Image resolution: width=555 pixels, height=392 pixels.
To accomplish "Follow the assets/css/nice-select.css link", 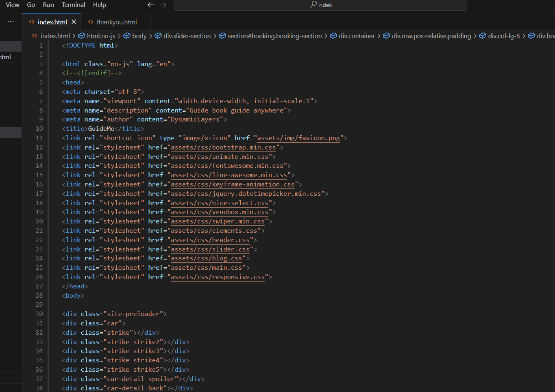I will (x=220, y=203).
